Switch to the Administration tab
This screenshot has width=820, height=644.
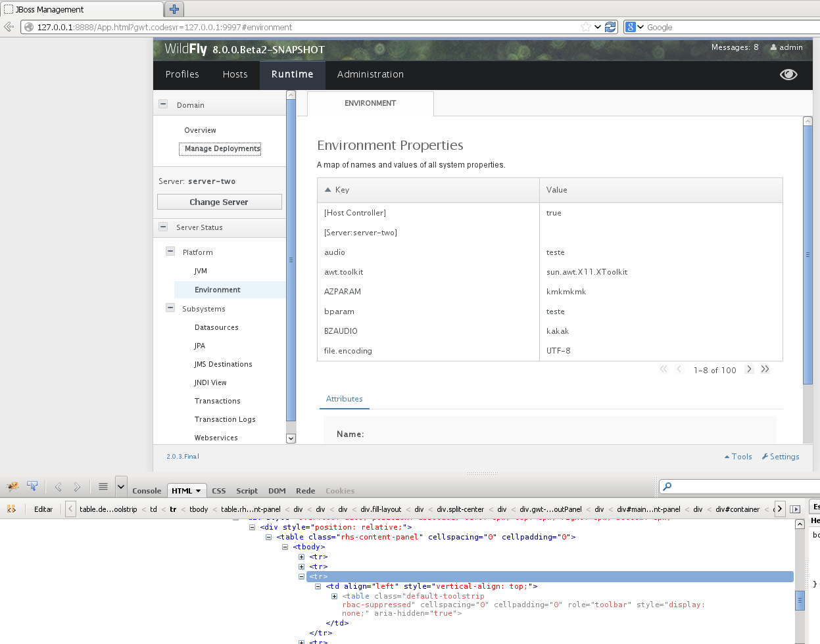click(x=370, y=75)
